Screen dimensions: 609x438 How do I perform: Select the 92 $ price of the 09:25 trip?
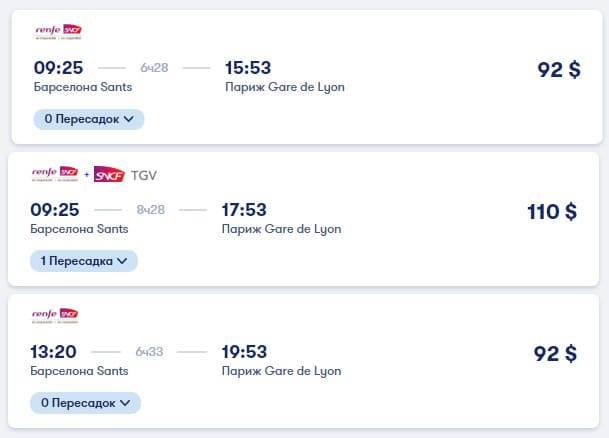559,70
